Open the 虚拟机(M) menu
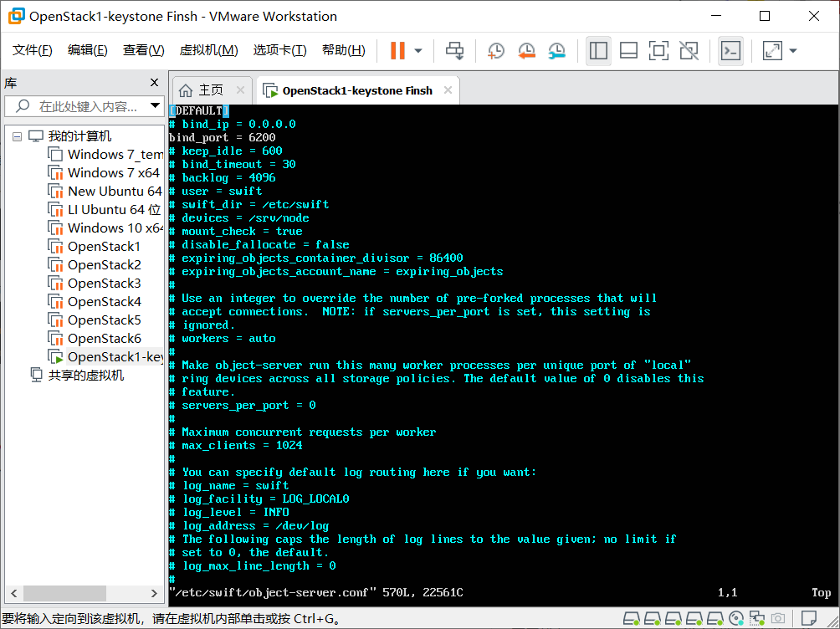 [x=208, y=50]
